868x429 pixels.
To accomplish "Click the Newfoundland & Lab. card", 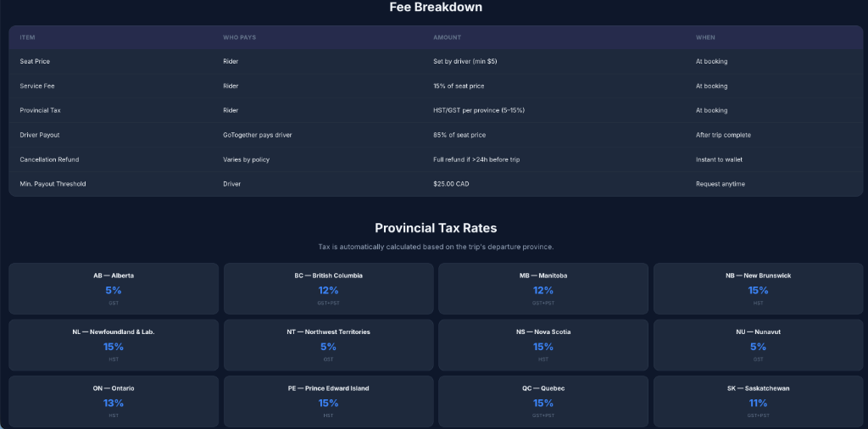I will pyautogui.click(x=114, y=345).
